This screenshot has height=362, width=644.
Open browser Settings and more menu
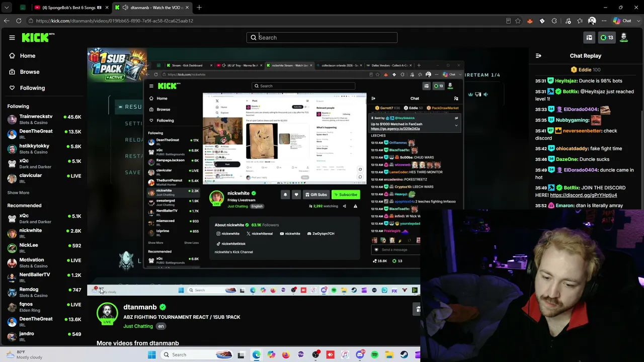tap(604, 21)
